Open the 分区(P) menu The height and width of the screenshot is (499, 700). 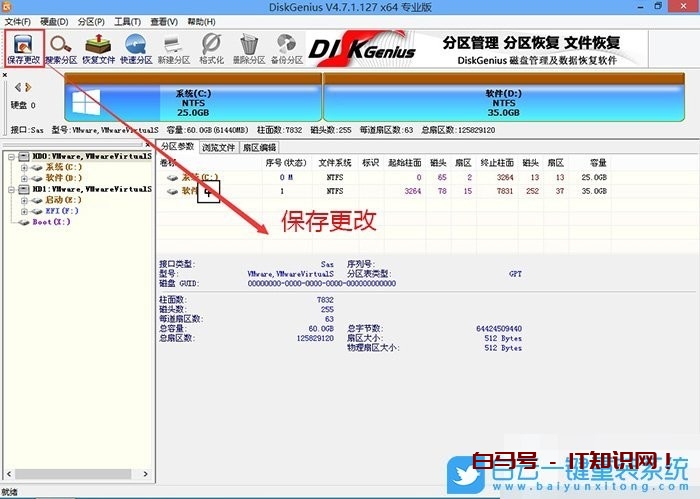click(93, 21)
